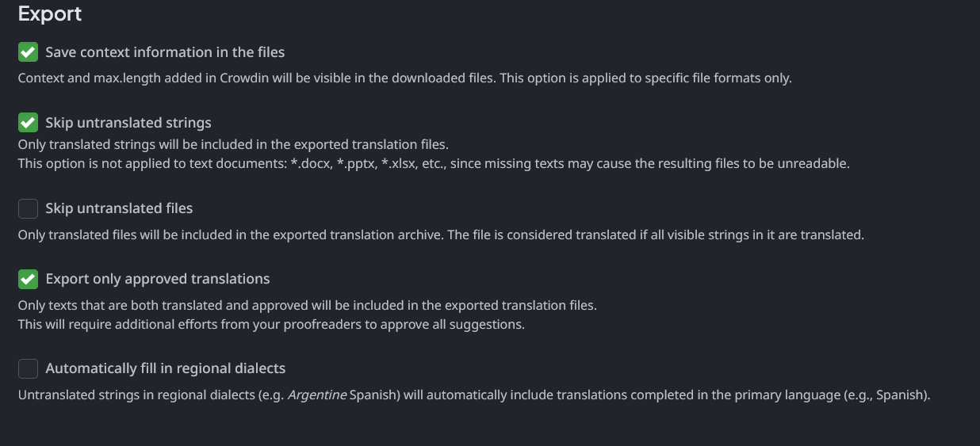Click the 'Skip untranslated strings' label text

click(128, 123)
